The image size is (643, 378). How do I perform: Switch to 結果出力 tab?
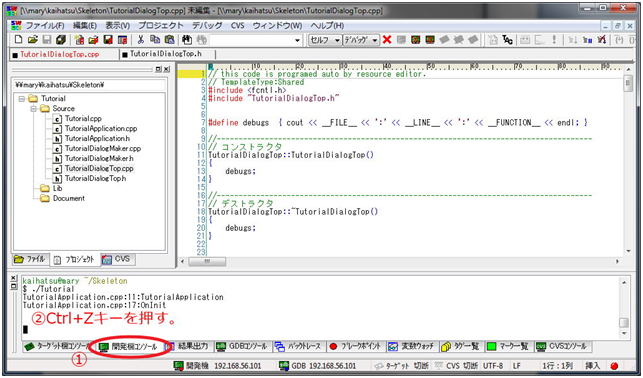pyautogui.click(x=189, y=347)
